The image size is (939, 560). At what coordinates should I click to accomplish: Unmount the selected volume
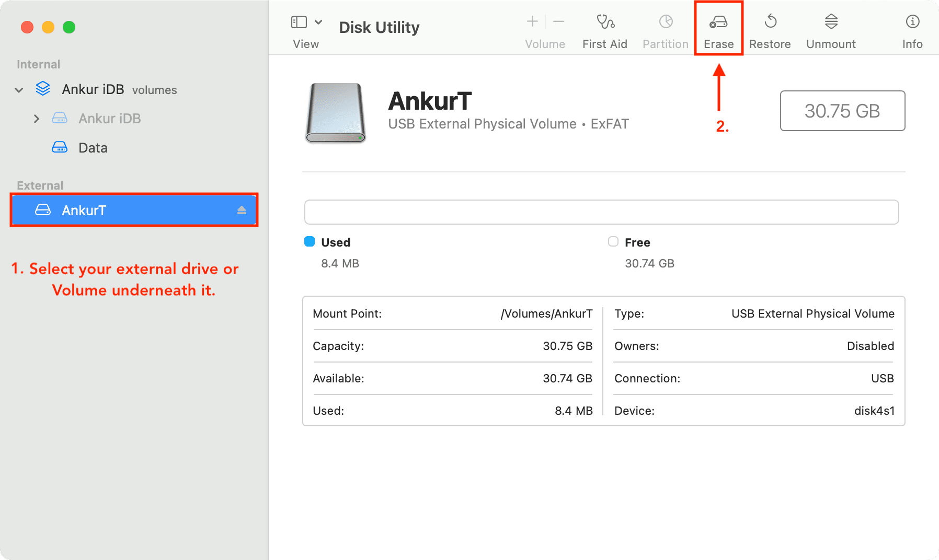click(x=831, y=31)
